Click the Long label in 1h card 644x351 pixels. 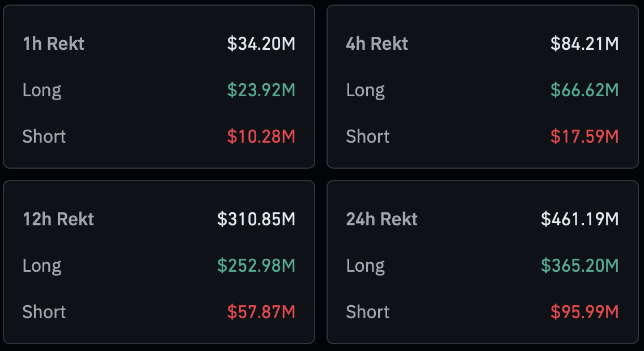click(x=42, y=90)
